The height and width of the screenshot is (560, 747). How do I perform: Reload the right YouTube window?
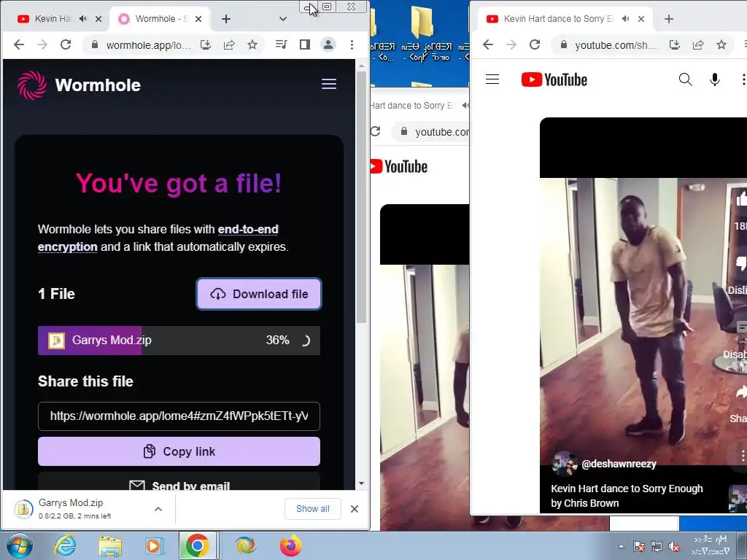pos(535,44)
